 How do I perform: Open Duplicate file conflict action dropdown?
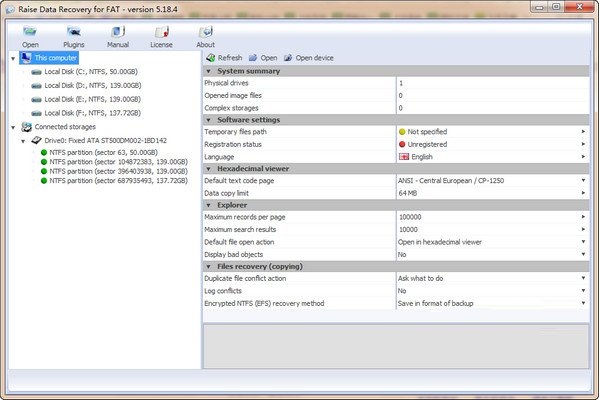tap(583, 278)
